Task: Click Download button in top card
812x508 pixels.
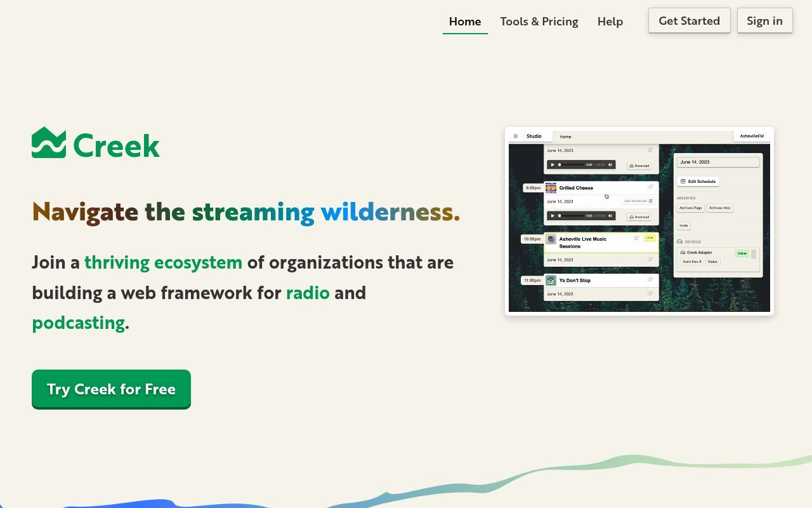Action: pos(639,166)
